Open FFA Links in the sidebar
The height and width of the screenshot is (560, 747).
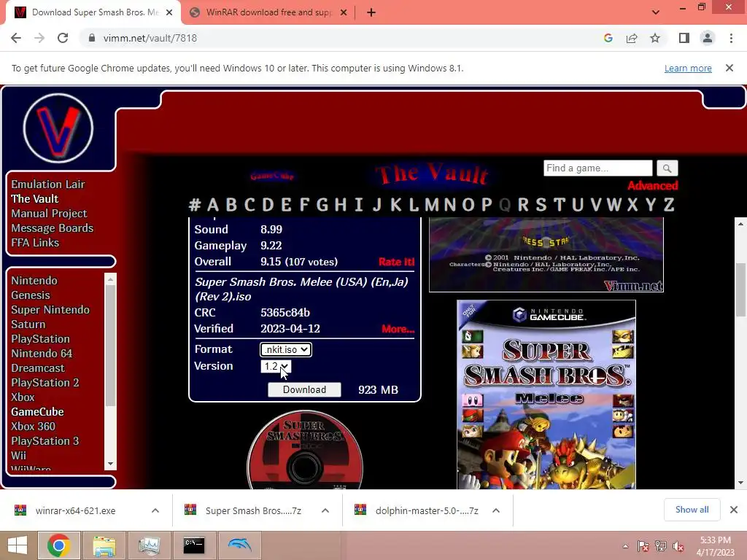point(35,243)
